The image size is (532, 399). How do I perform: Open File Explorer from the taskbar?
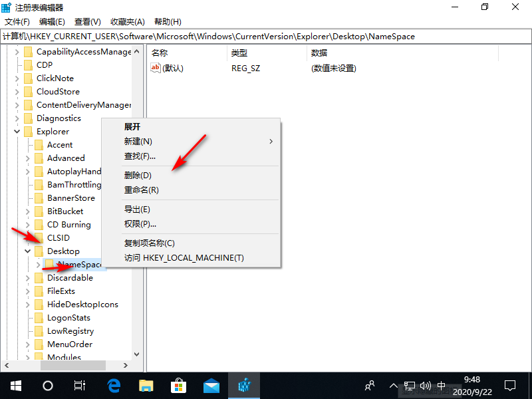click(146, 386)
